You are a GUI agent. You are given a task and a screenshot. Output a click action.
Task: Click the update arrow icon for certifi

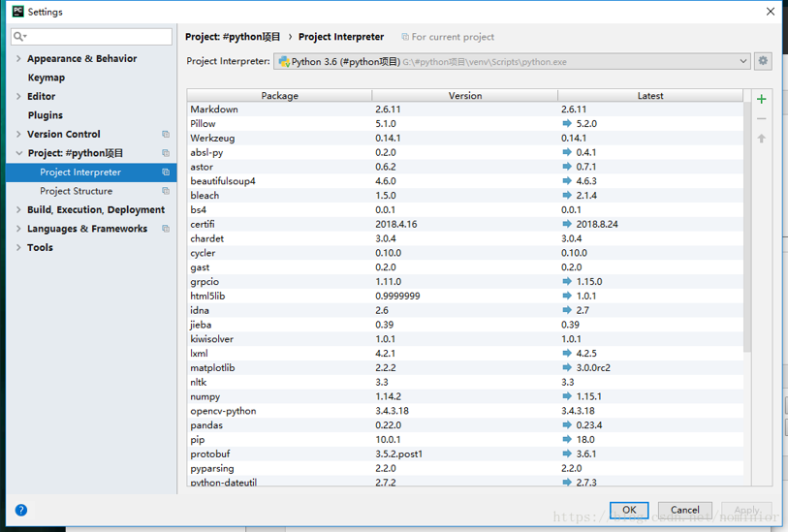click(x=567, y=224)
